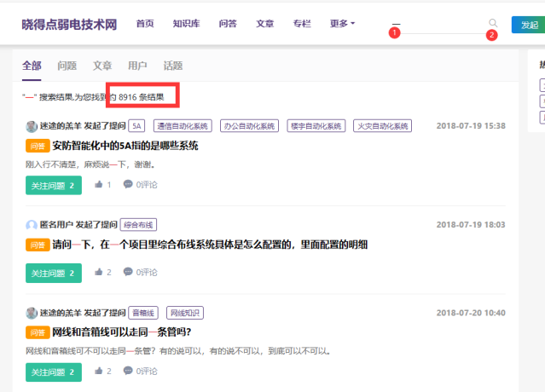
Task: Click the magnifier search icon
Action: (493, 23)
